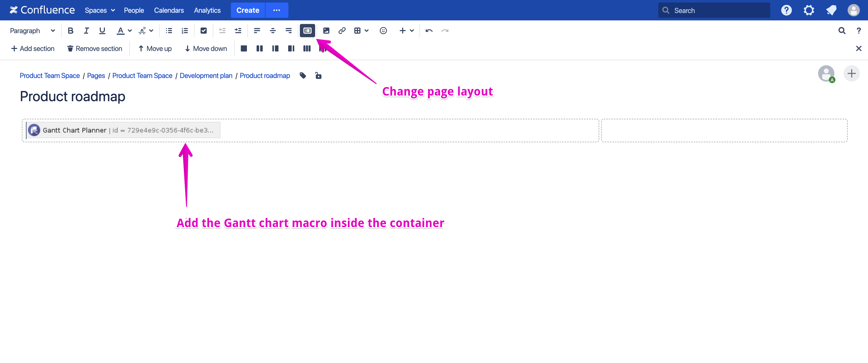
Task: Apply italic formatting
Action: tap(86, 31)
